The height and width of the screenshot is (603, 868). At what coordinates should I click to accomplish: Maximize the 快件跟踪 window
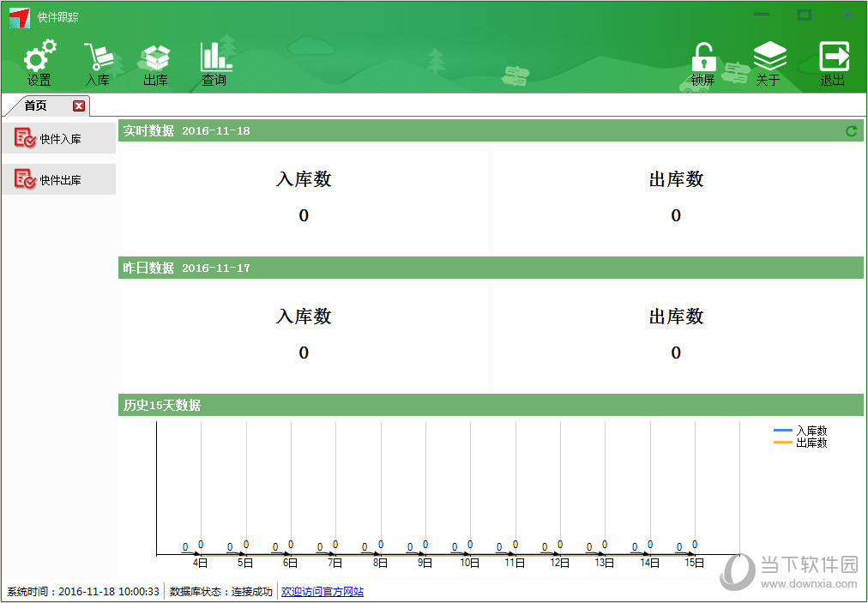pos(804,15)
